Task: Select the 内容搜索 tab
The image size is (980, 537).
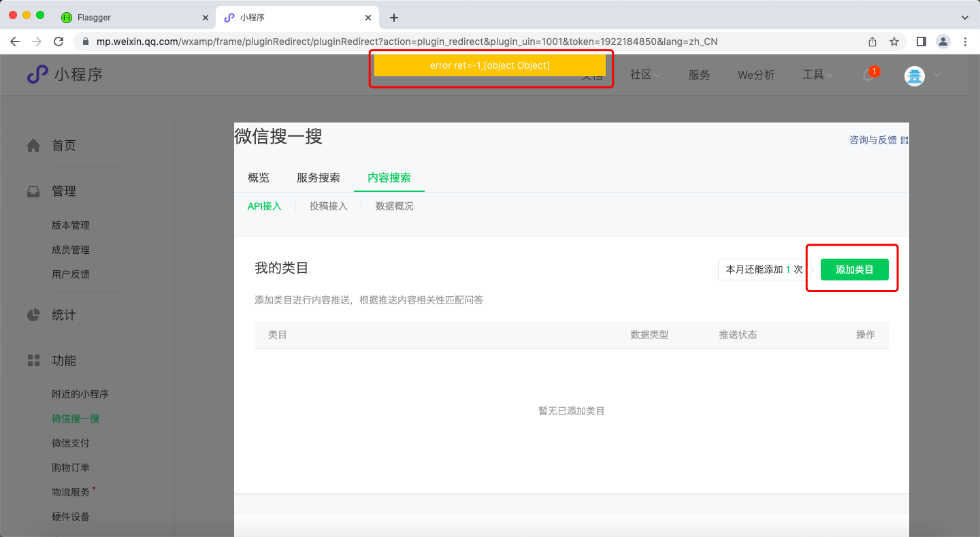Action: [389, 178]
